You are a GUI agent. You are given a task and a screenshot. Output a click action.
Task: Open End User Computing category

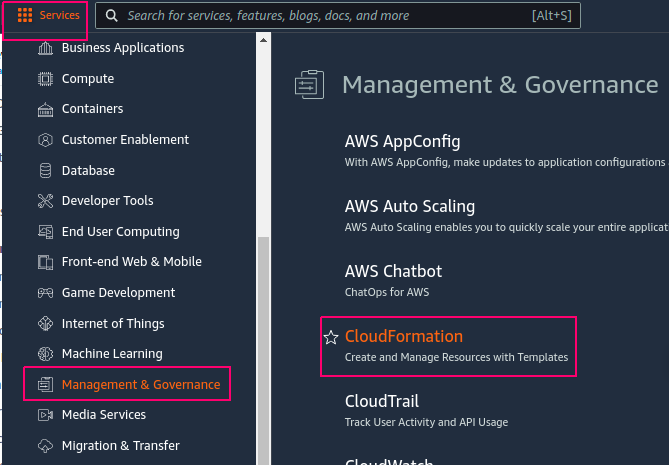coord(121,232)
